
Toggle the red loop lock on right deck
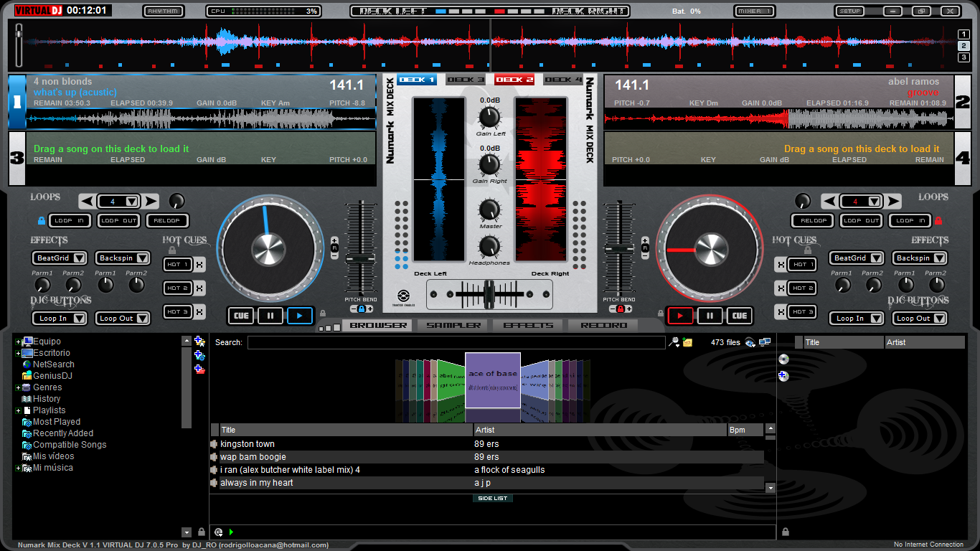(x=938, y=221)
